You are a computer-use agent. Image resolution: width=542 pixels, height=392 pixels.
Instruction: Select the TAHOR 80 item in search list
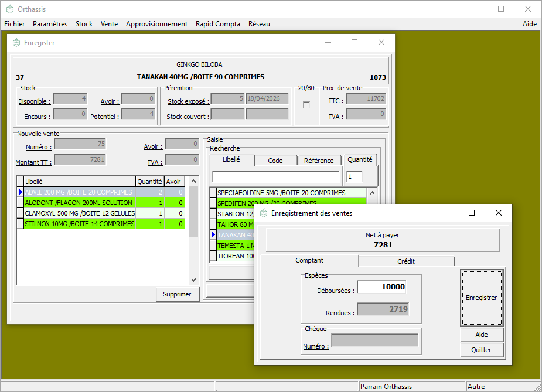(x=236, y=224)
